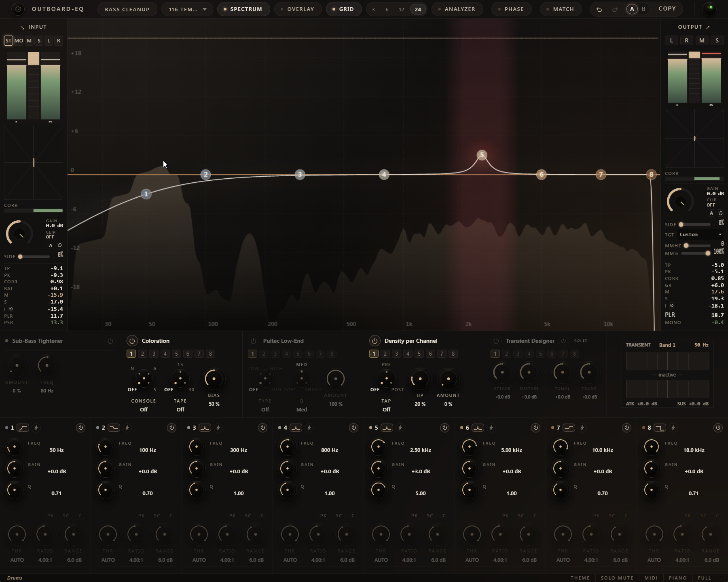The width and height of the screenshot is (728, 582).
Task: Open the TGT Custom dropdown
Action: pyautogui.click(x=700, y=234)
